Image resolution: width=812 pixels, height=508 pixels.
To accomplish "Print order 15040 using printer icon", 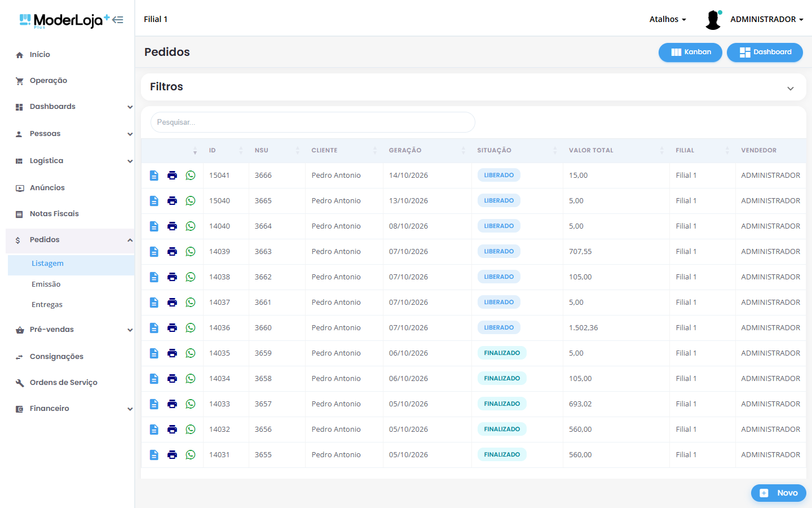I will tap(173, 201).
